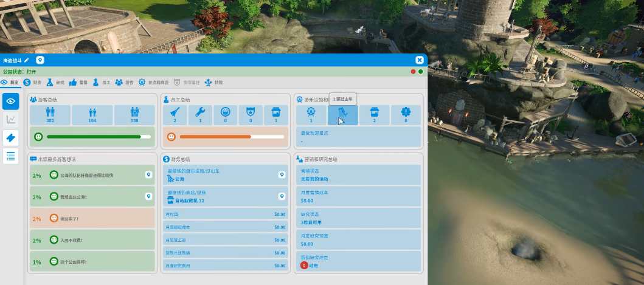Viewport: 644px width, 285px height.
Task: Open the 财务 finance tab
Action: pyautogui.click(x=32, y=82)
